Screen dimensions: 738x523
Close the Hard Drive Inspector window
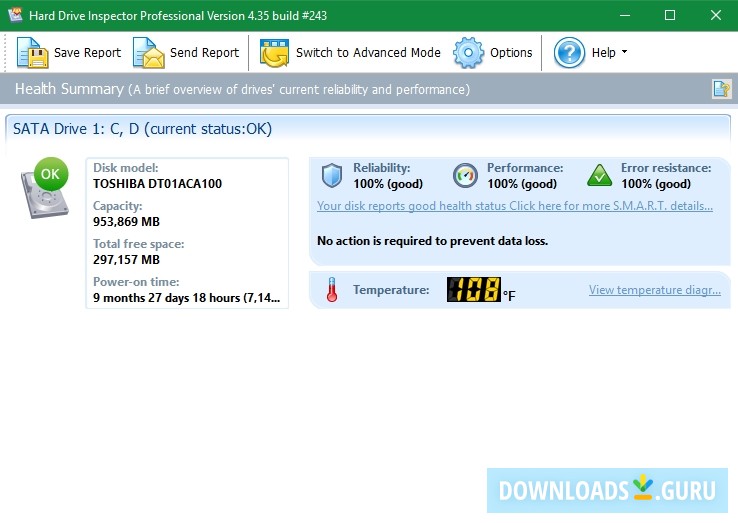coord(715,15)
